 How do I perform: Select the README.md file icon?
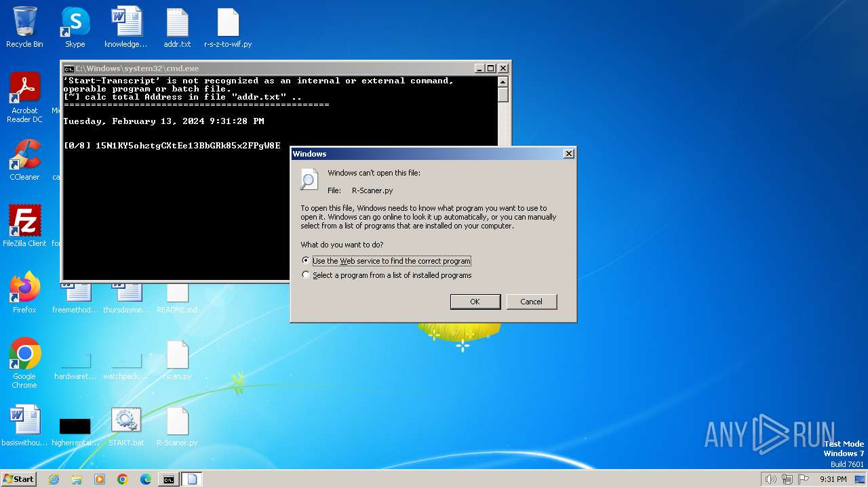pyautogui.click(x=177, y=298)
